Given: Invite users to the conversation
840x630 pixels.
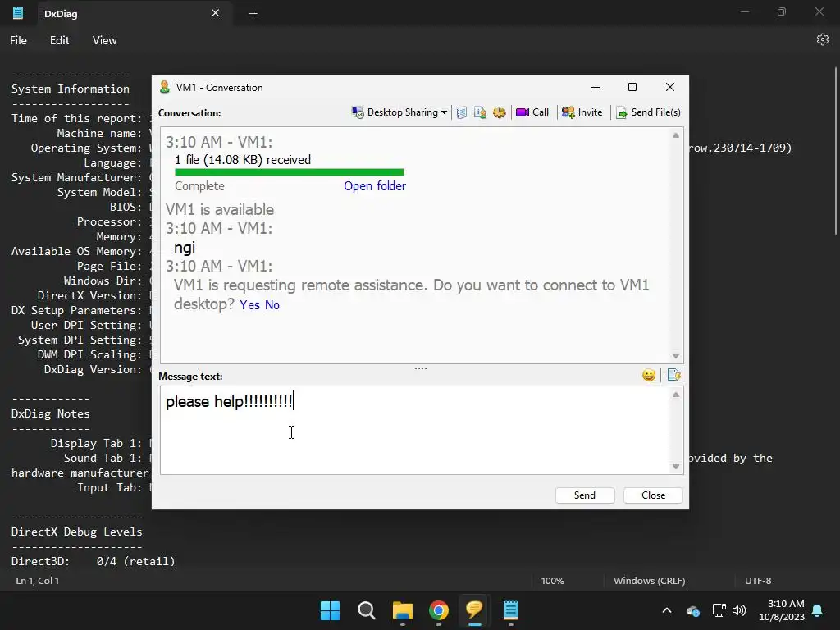Looking at the screenshot, I should point(582,112).
